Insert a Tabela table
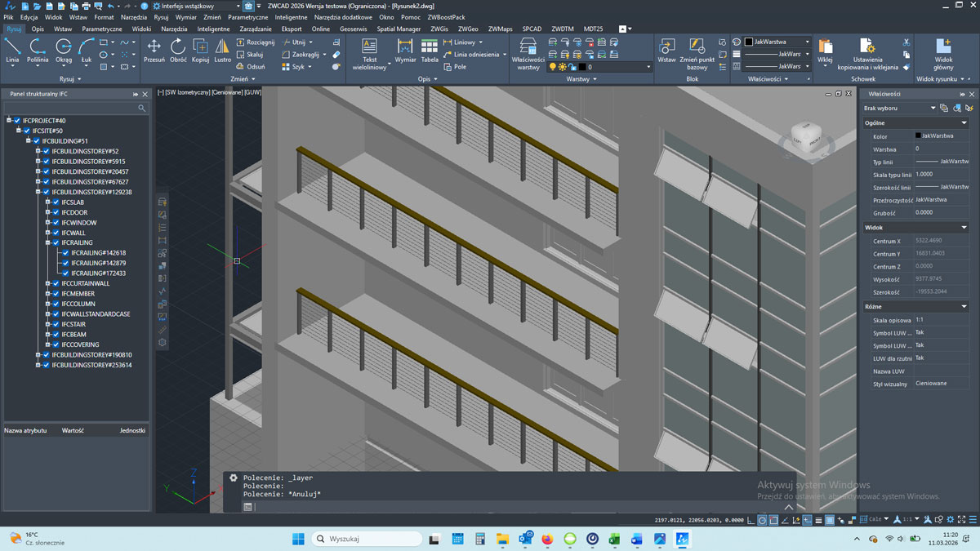This screenshot has width=980, height=551. pyautogui.click(x=430, y=50)
